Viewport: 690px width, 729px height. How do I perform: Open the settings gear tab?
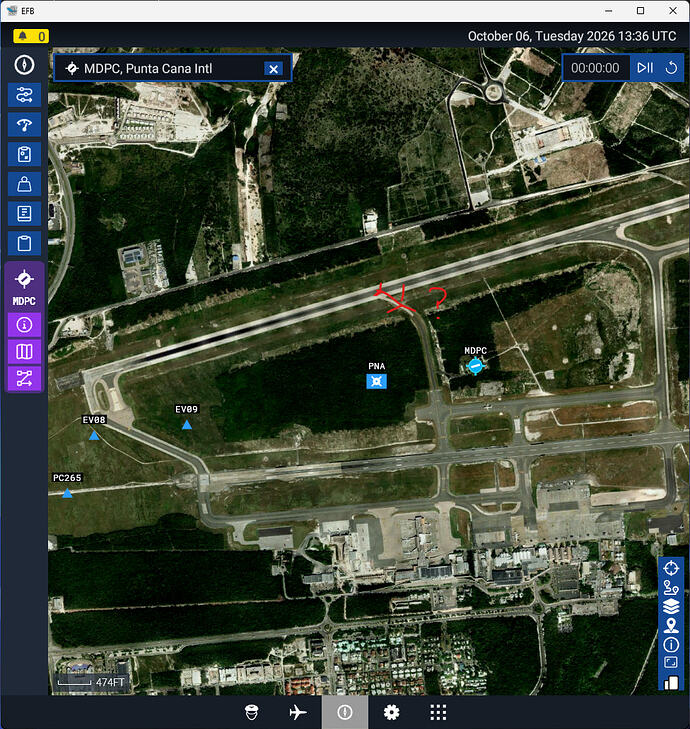pos(391,712)
